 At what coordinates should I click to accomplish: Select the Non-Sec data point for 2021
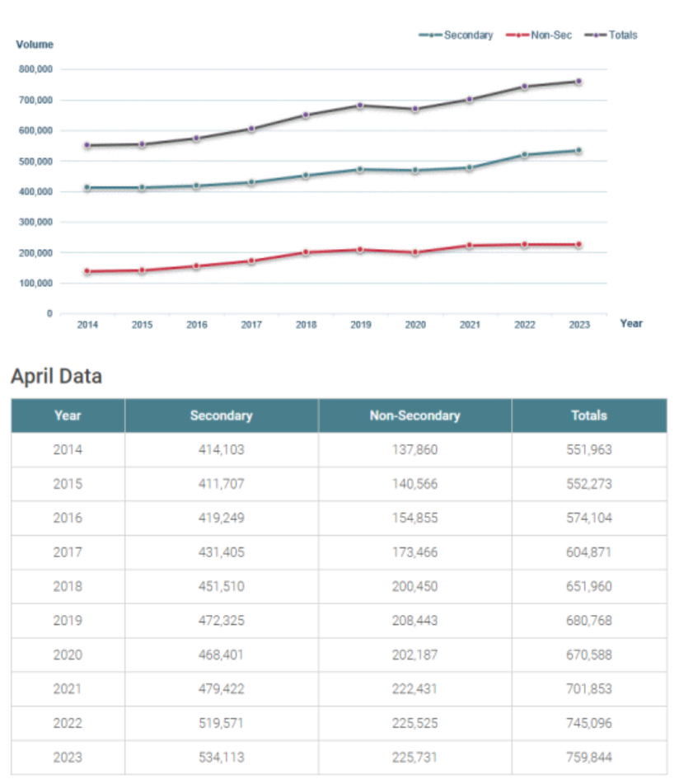[470, 246]
